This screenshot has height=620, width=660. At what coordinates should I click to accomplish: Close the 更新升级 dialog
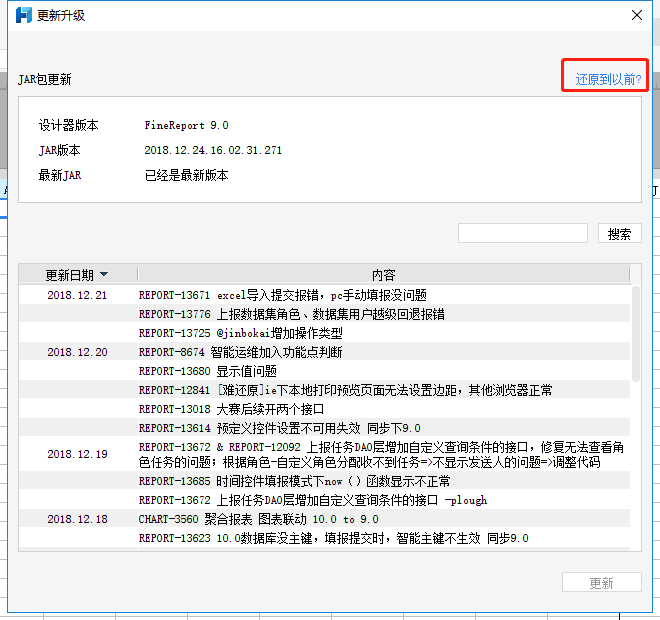point(637,15)
